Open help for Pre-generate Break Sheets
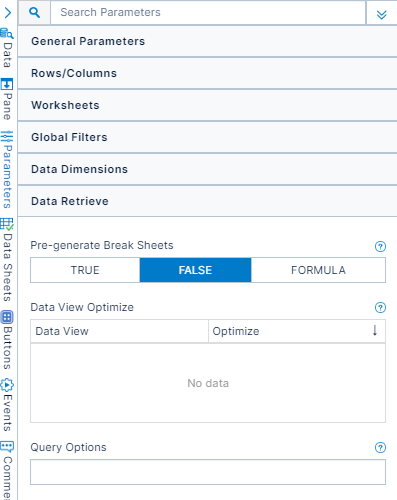Viewport: 397px width, 500px height. 380,247
